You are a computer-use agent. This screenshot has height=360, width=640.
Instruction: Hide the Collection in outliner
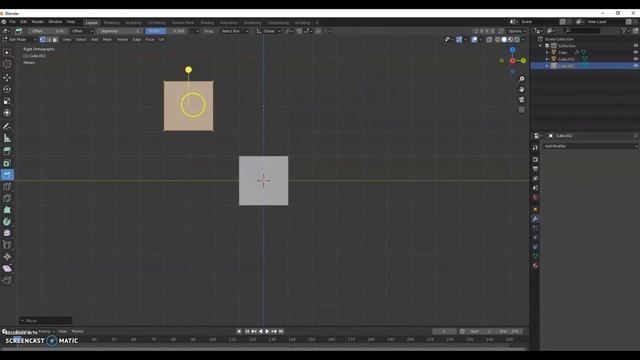tap(636, 46)
